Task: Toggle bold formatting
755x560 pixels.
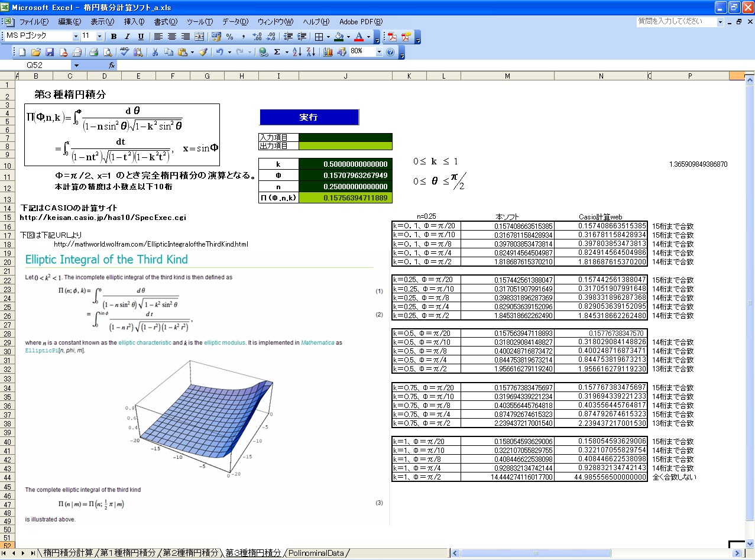Action: (x=113, y=37)
